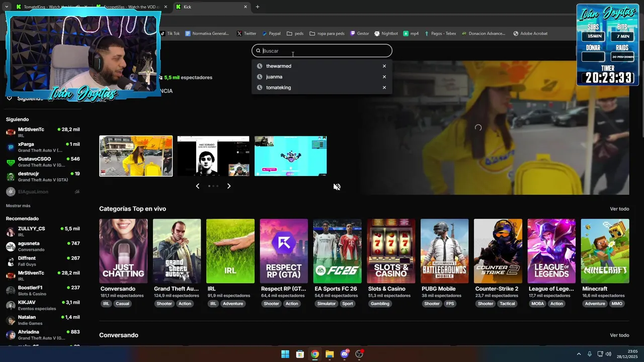Open the Normativa General bookmark
Image resolution: width=644 pixels, height=362 pixels.
click(207, 33)
